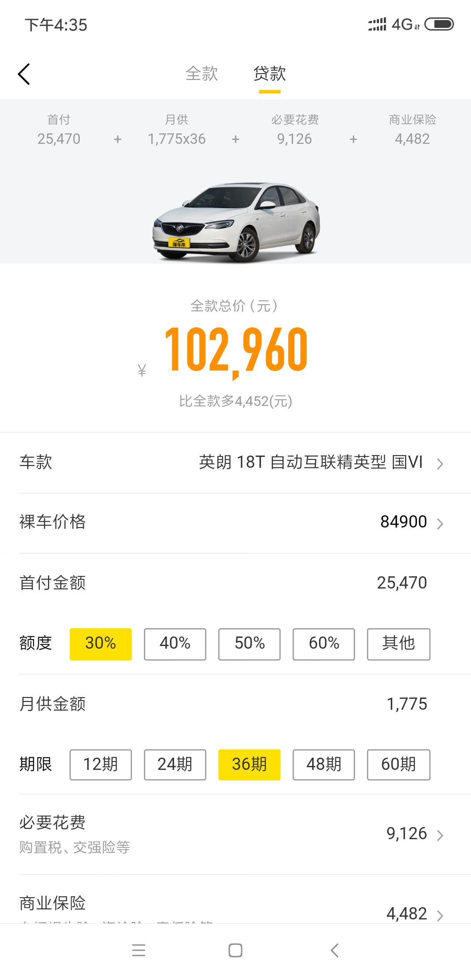Expand the 裸车价格 row arrow
This screenshot has height=980, width=471.
click(440, 523)
